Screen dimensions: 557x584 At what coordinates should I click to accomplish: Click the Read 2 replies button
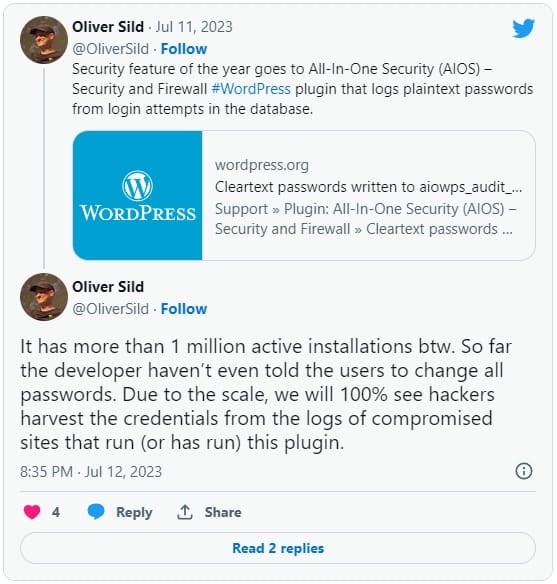tap(278, 548)
